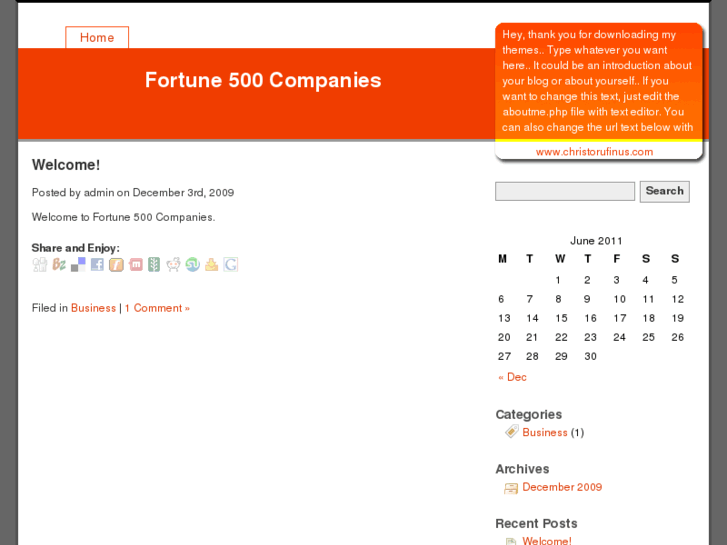Click the Yahoo Buzz share icon
This screenshot has height=545, width=727.
point(59,265)
